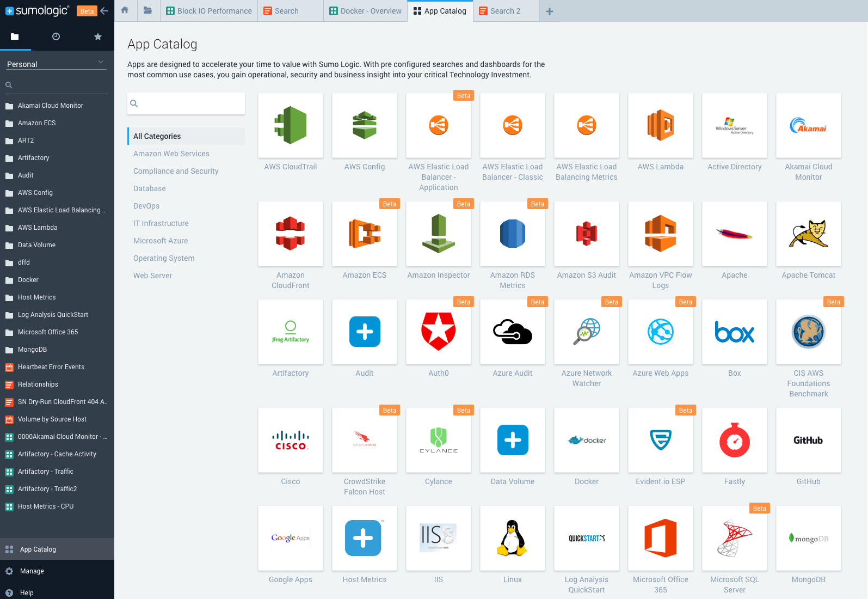Open the Data Volume folder in sidebar
868x599 pixels.
click(x=57, y=245)
